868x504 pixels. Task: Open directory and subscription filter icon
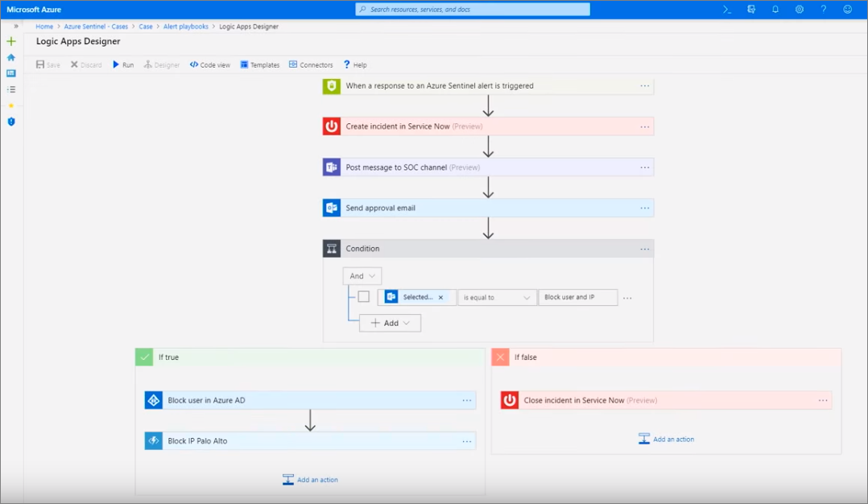tap(751, 10)
